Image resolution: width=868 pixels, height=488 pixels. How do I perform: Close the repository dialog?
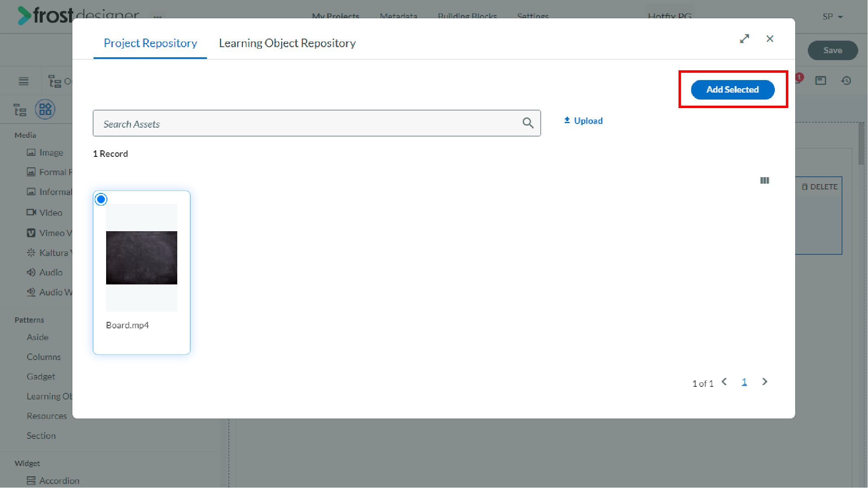click(770, 39)
